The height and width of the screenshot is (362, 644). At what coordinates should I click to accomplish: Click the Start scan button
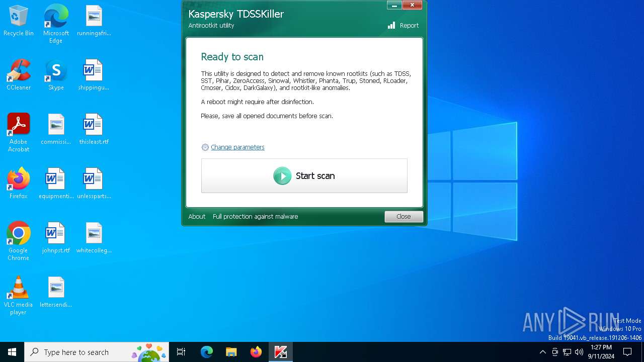point(304,175)
